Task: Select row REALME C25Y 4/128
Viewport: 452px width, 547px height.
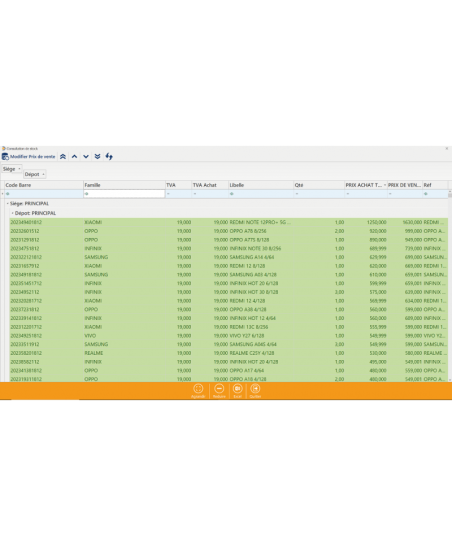Action: [x=228, y=353]
